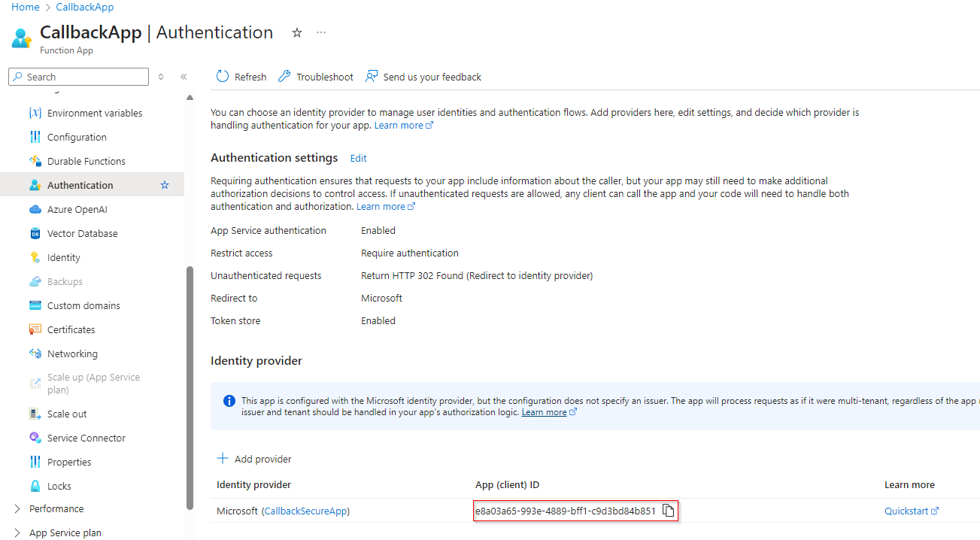
Task: Type in the sidebar Search field
Action: point(84,77)
